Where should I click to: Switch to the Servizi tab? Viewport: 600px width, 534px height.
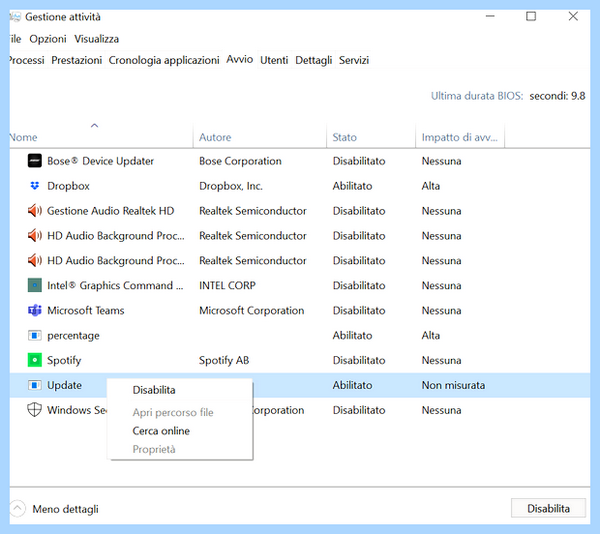pos(354,60)
